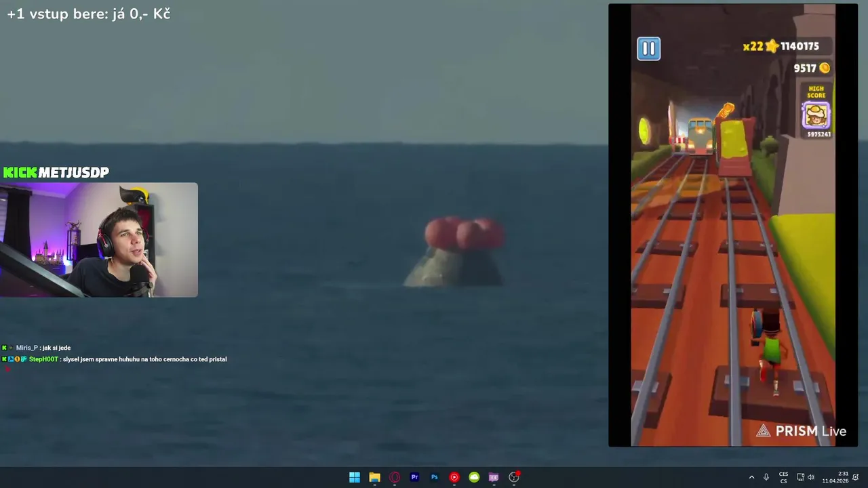The height and width of the screenshot is (488, 868).
Task: Open YouTube Music red taskbar icon
Action: (x=454, y=477)
